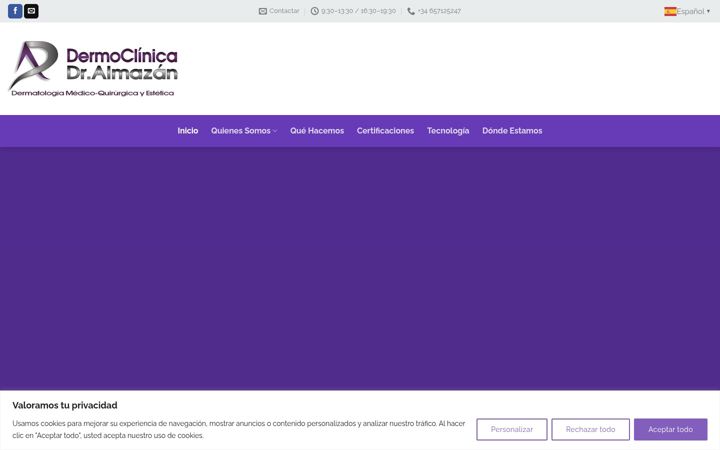
Task: Go to Inicio menu item
Action: [x=188, y=131]
